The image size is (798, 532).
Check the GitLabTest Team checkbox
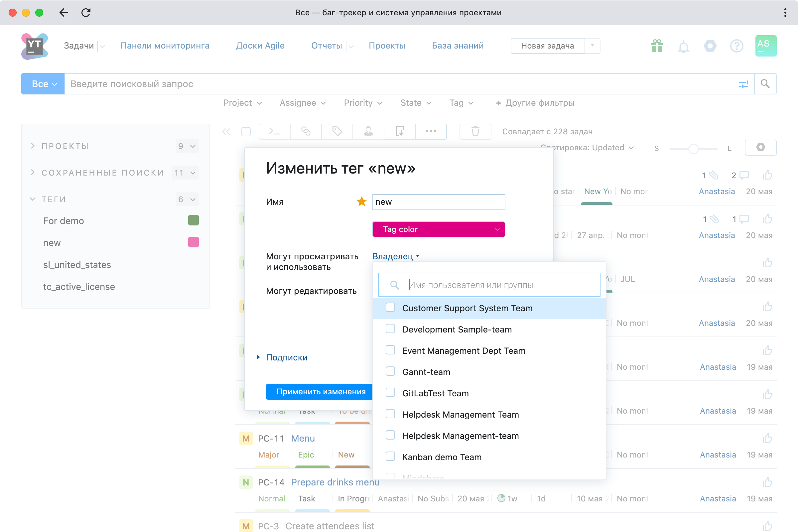click(390, 393)
